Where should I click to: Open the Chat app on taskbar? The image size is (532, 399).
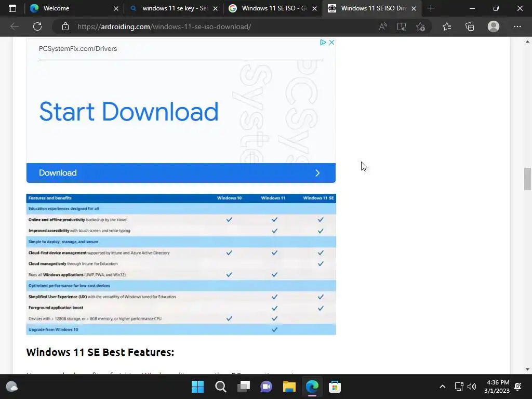(266, 387)
